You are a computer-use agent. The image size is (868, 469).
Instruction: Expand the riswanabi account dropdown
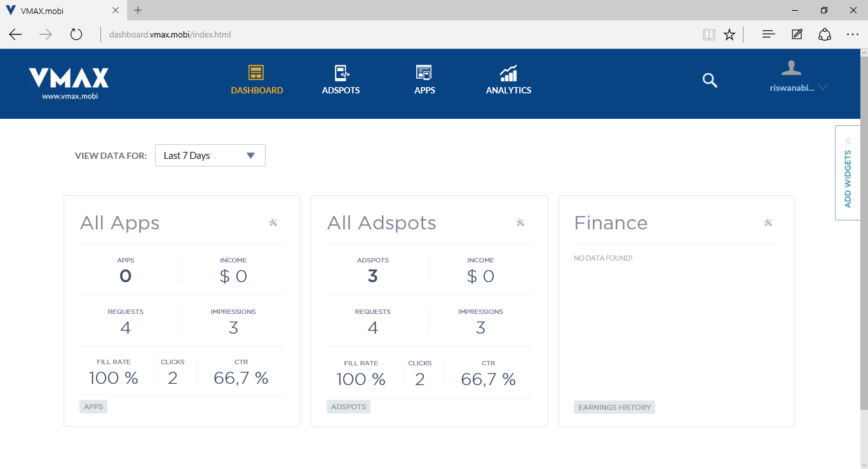point(823,88)
